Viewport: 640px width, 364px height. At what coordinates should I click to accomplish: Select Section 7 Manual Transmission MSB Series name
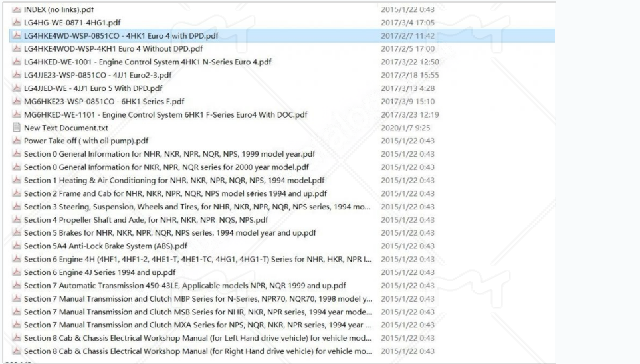click(x=197, y=312)
